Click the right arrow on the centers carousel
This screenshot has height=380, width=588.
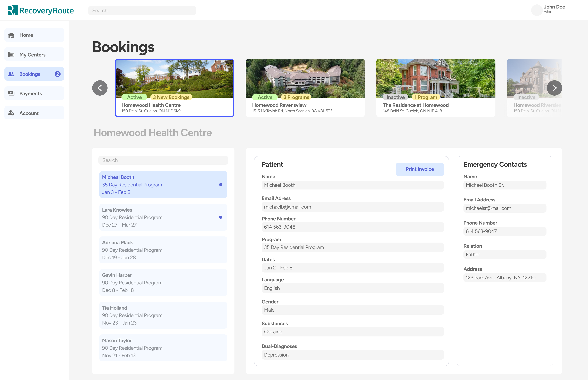(555, 88)
